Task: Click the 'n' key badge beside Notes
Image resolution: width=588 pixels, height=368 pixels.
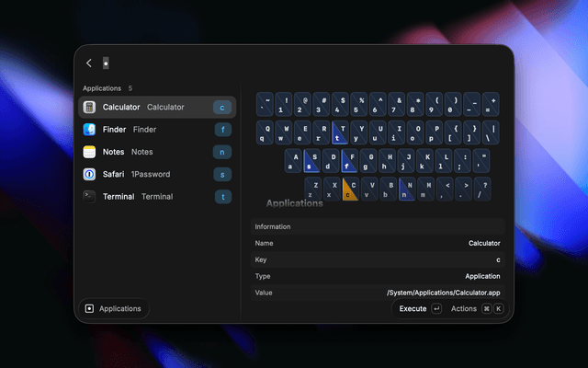Action: (x=222, y=152)
